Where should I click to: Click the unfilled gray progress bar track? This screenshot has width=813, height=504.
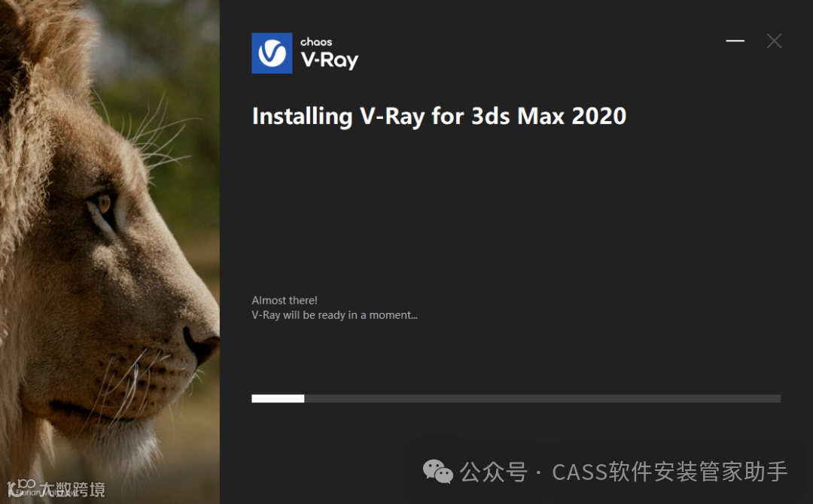(542, 399)
